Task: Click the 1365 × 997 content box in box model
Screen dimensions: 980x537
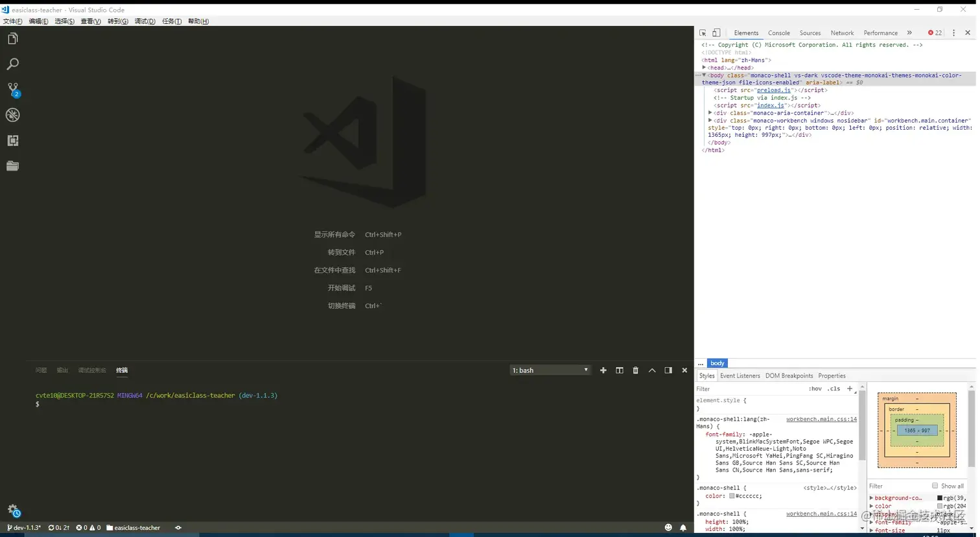Action: click(917, 431)
